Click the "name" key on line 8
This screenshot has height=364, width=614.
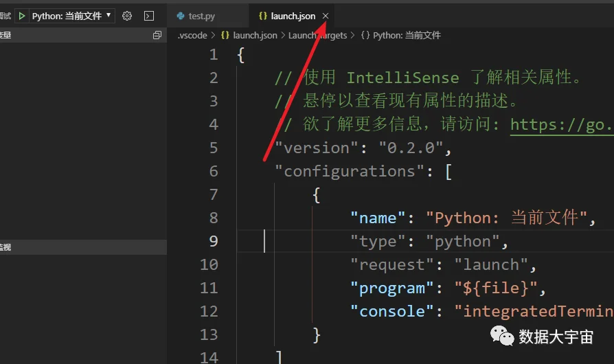378,218
